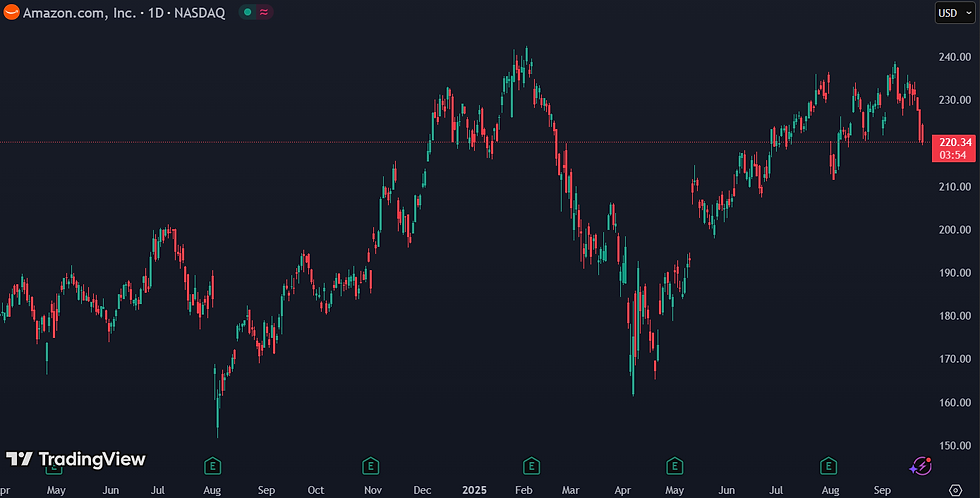Click the 240.00 price axis label

954,57
